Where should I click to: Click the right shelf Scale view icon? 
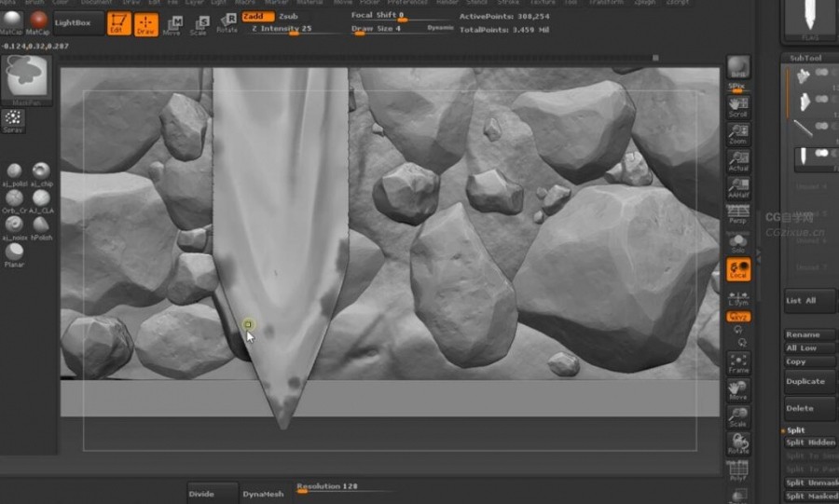point(738,416)
